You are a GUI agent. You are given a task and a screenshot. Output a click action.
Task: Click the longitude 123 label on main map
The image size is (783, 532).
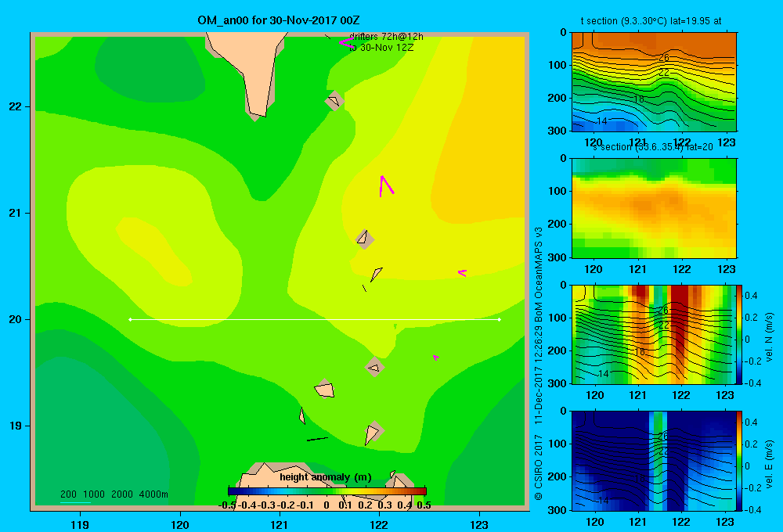(479, 524)
